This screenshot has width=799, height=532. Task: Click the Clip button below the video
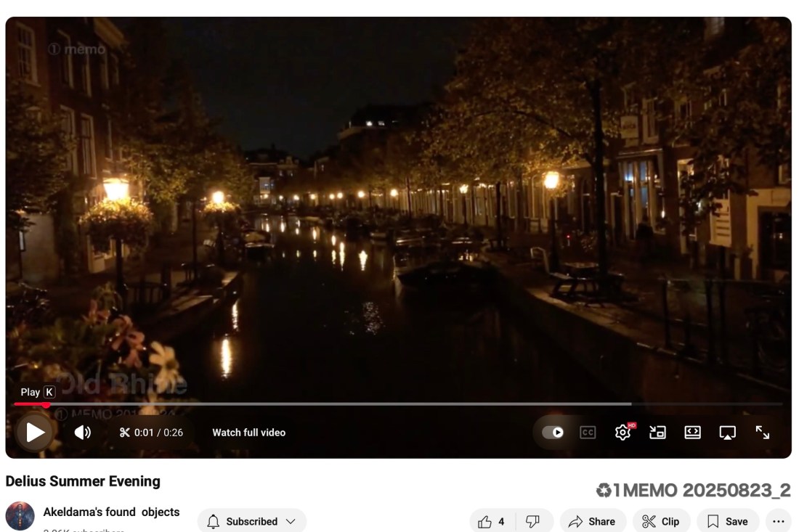pos(660,521)
